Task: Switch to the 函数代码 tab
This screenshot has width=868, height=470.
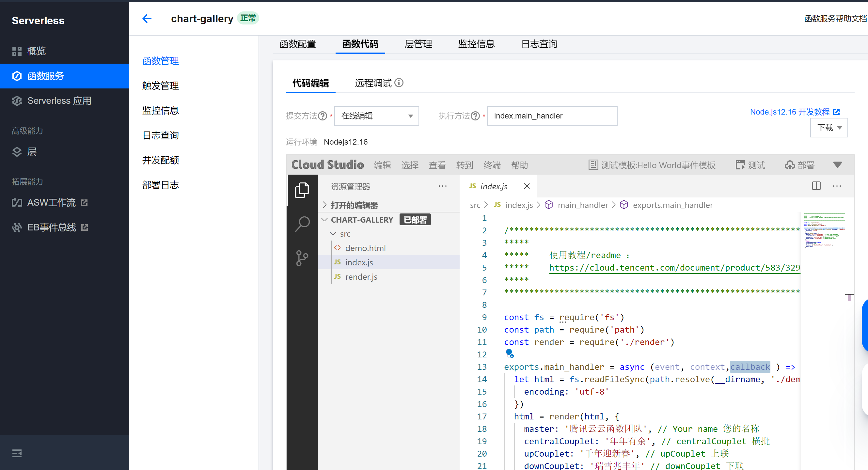Action: click(360, 44)
